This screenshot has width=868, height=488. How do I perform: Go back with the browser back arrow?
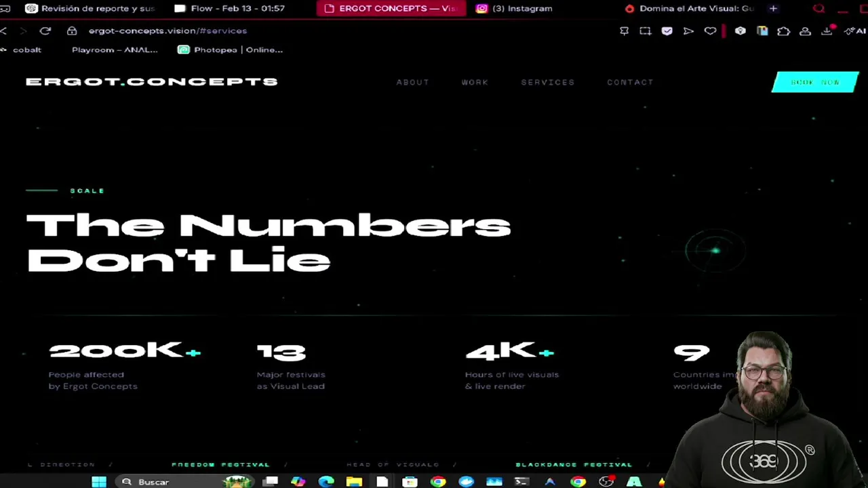[x=4, y=31]
